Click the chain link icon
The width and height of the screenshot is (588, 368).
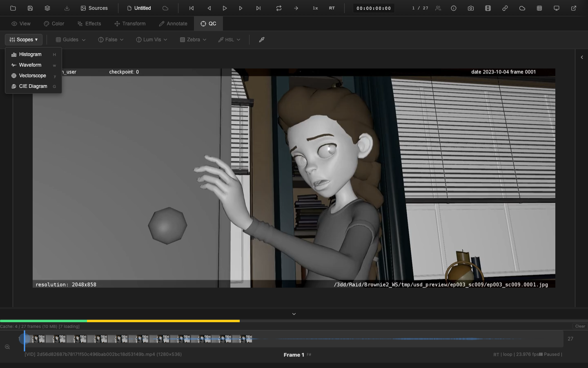(505, 8)
